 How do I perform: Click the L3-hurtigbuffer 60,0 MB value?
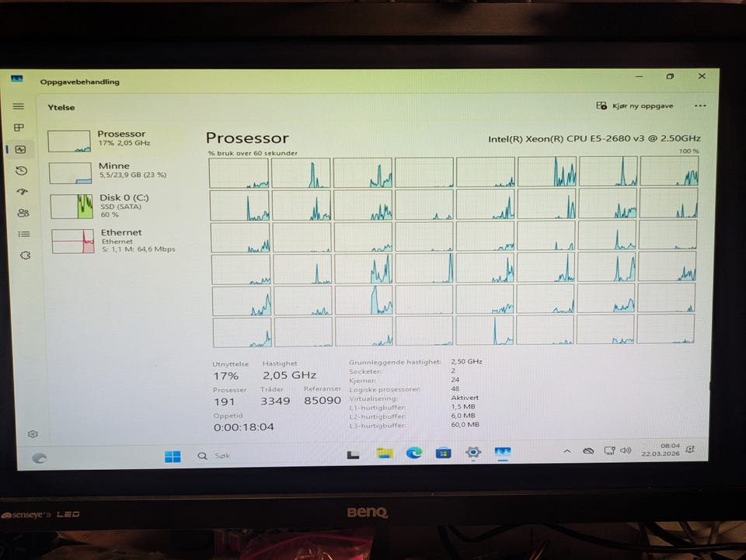pos(465,425)
